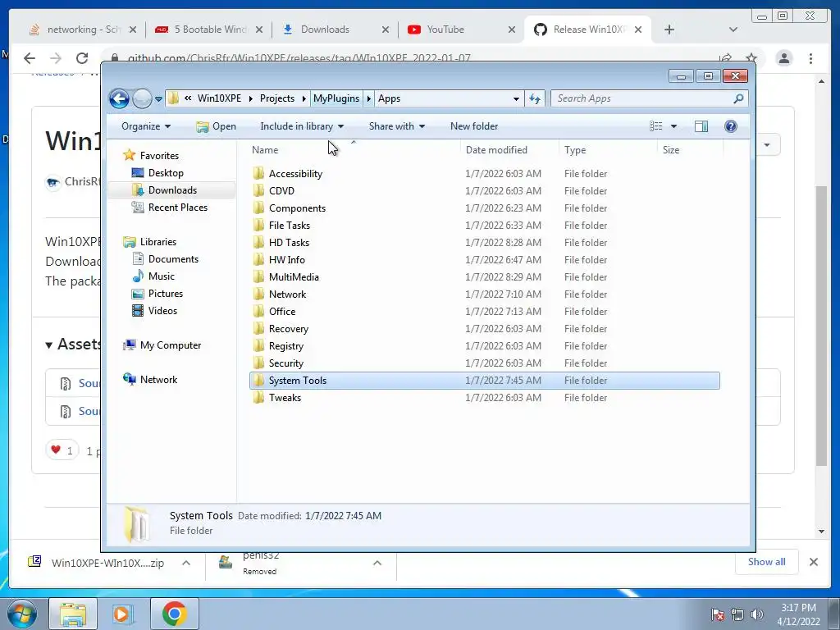The height and width of the screenshot is (630, 840).
Task: Sort by the Type column header
Action: point(608,150)
